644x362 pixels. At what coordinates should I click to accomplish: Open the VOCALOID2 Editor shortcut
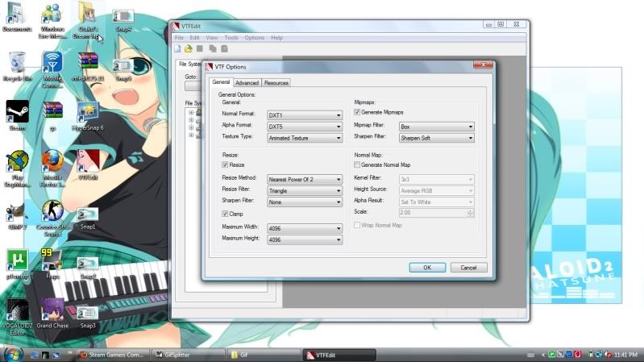tap(17, 310)
